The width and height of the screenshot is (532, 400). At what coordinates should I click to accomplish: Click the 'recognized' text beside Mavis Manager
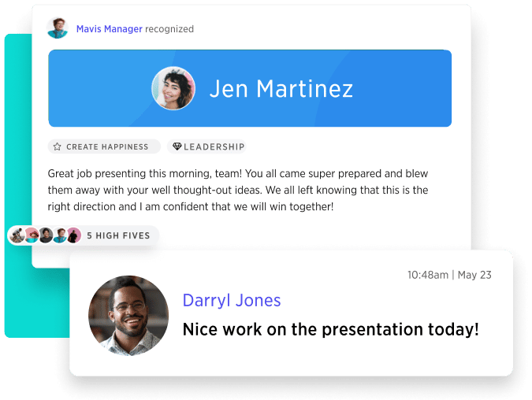[169, 29]
